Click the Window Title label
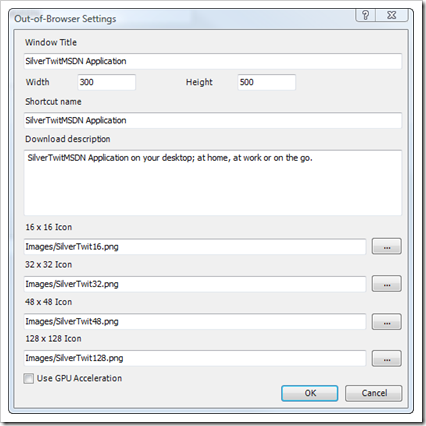Image resolution: width=426 pixels, height=426 pixels. pos(51,42)
